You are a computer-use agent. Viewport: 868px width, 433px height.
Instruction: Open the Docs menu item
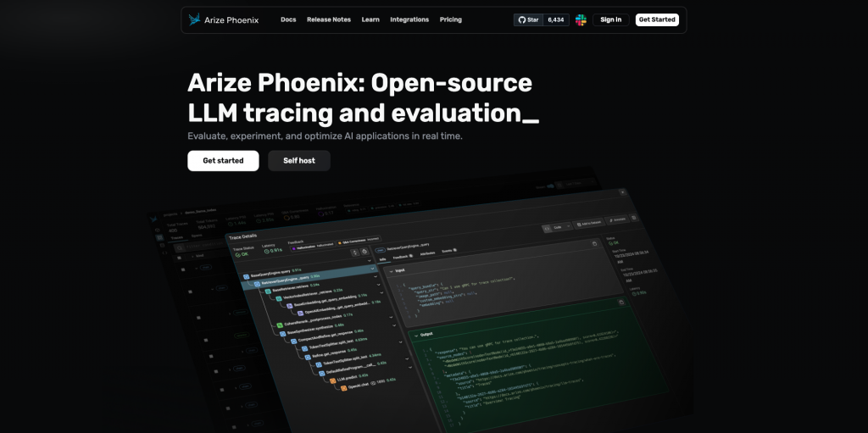[x=288, y=19]
